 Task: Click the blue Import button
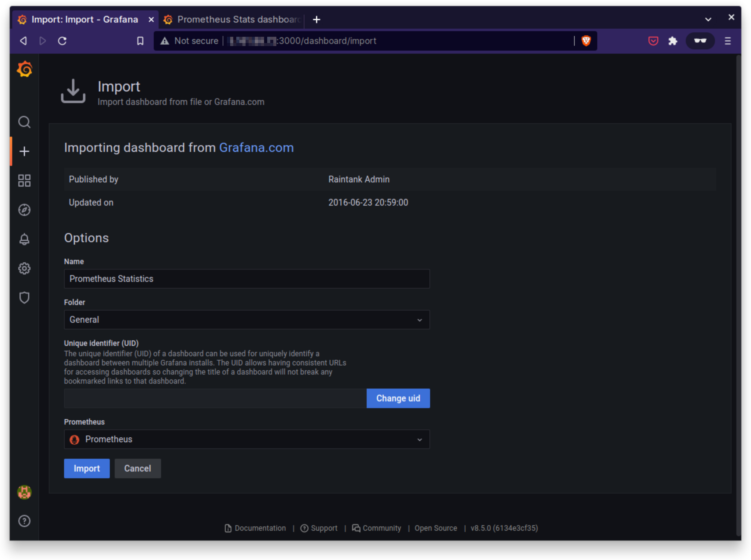(x=87, y=468)
